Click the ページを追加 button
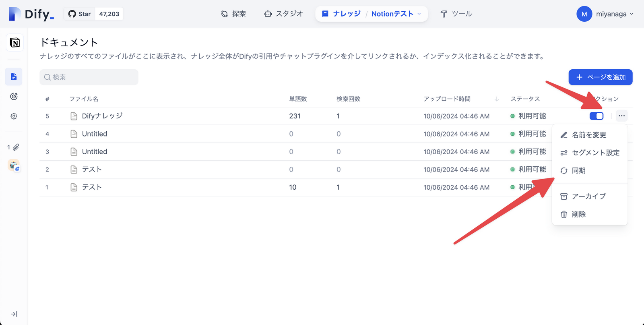This screenshot has height=325, width=644. [x=601, y=77]
